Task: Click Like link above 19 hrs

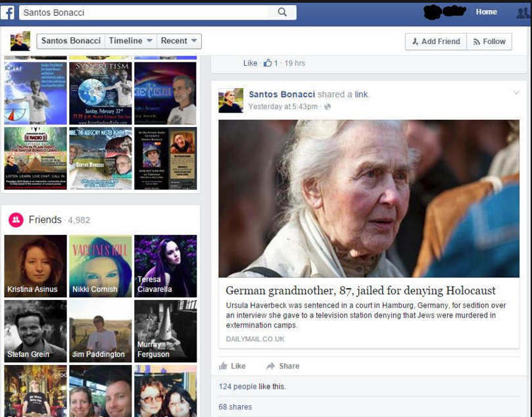Action: 250,63
